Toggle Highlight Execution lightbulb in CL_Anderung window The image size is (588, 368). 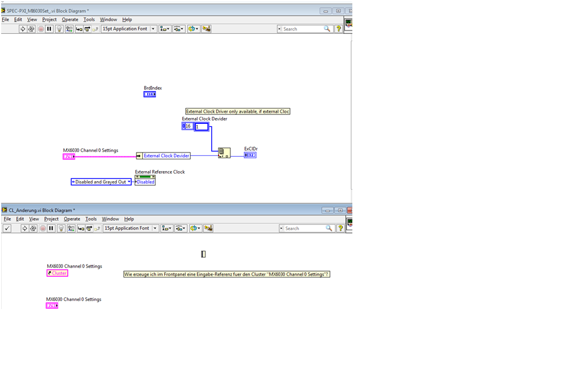(61, 228)
